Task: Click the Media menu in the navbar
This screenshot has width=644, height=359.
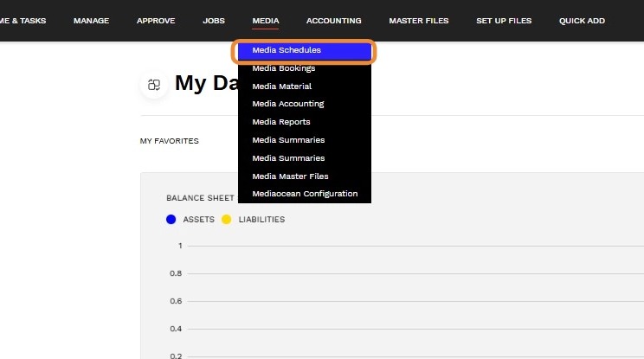Action: click(x=266, y=21)
